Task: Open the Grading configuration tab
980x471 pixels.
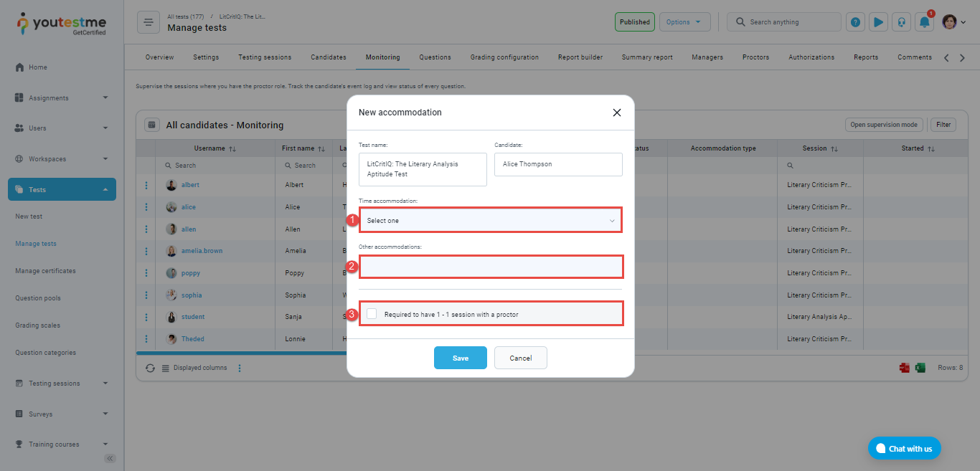Action: [x=504, y=57]
